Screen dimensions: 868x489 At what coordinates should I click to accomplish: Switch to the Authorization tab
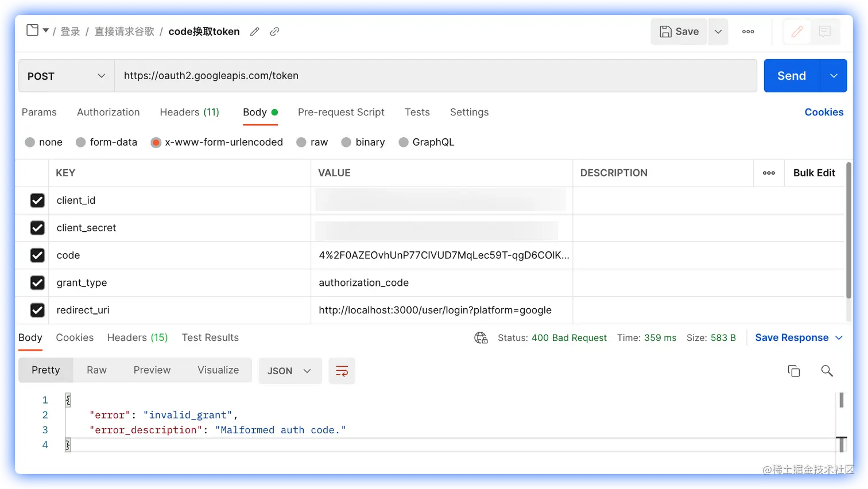tap(108, 112)
